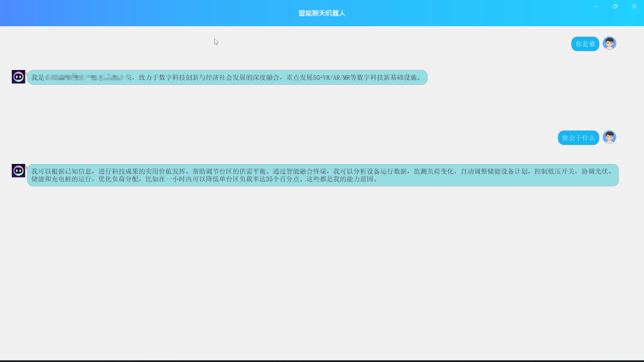Restore down the chatbot window
The width and height of the screenshot is (644, 362).
615,7
